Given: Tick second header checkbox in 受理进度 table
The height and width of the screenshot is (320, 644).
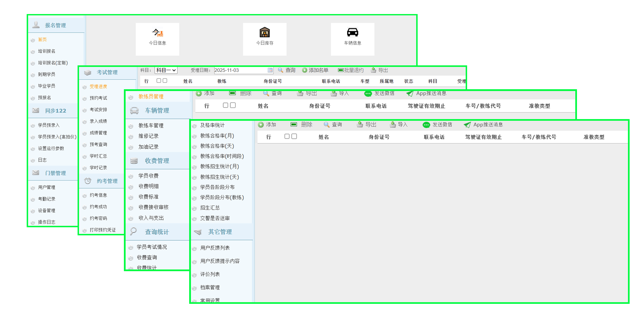Looking at the screenshot, I should (165, 81).
